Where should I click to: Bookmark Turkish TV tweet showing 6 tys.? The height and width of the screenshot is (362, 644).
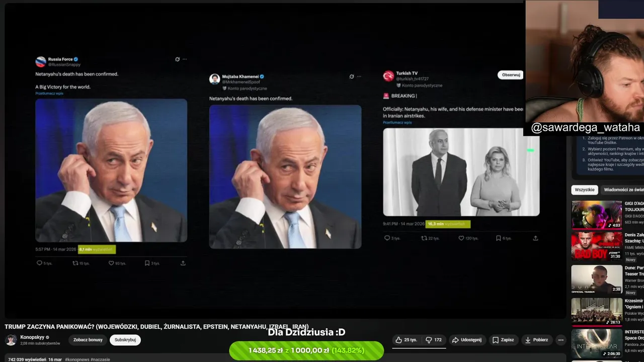click(x=504, y=238)
